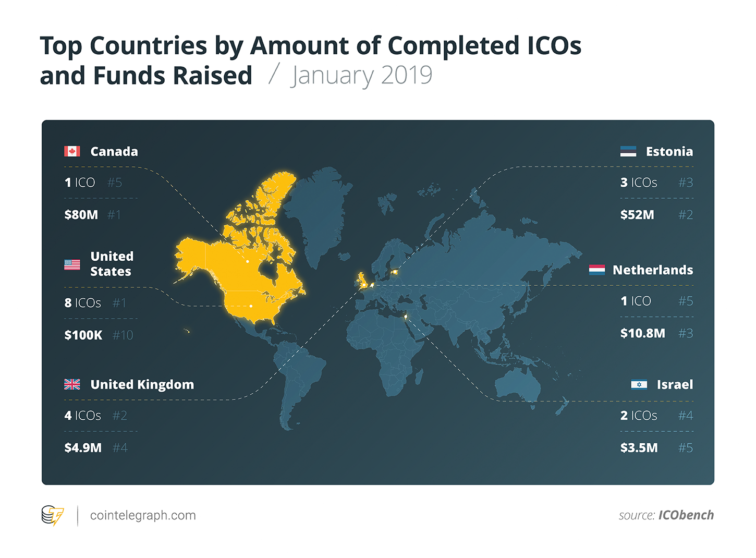Screen dimensions: 756x558
Task: Select Netherlands $10.8M funds value
Action: pos(642,333)
